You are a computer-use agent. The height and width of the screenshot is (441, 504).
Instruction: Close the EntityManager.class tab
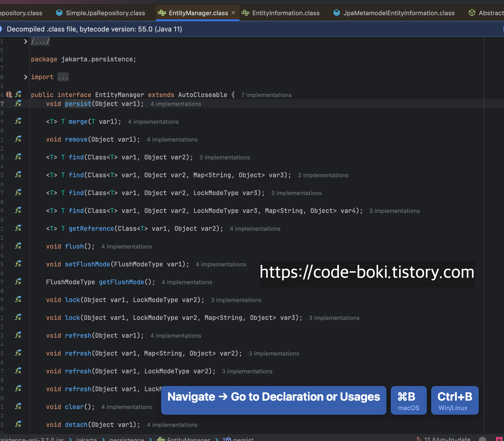pyautogui.click(x=233, y=13)
